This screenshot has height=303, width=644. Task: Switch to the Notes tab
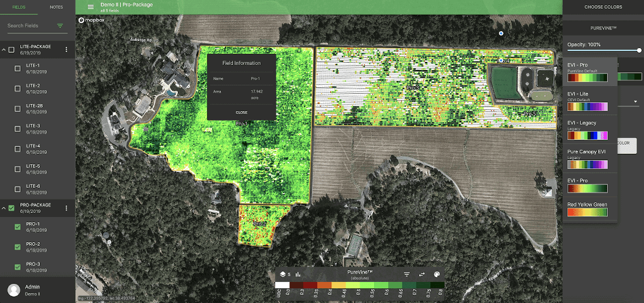click(56, 7)
